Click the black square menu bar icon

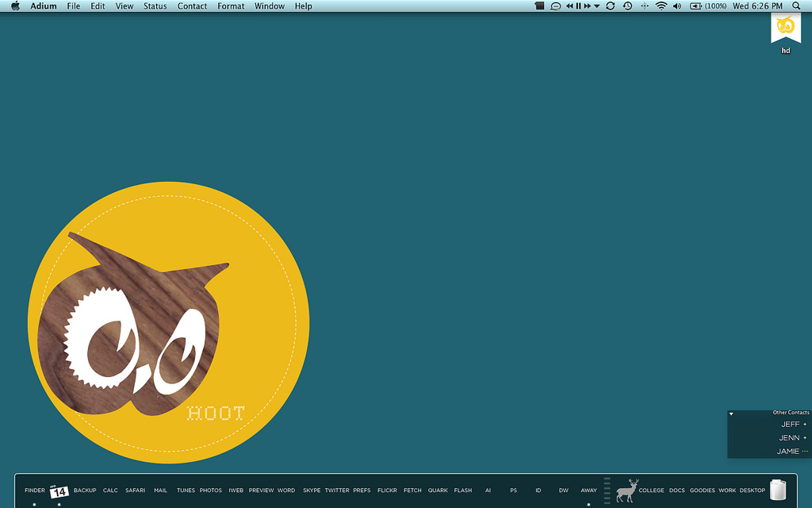pyautogui.click(x=539, y=6)
